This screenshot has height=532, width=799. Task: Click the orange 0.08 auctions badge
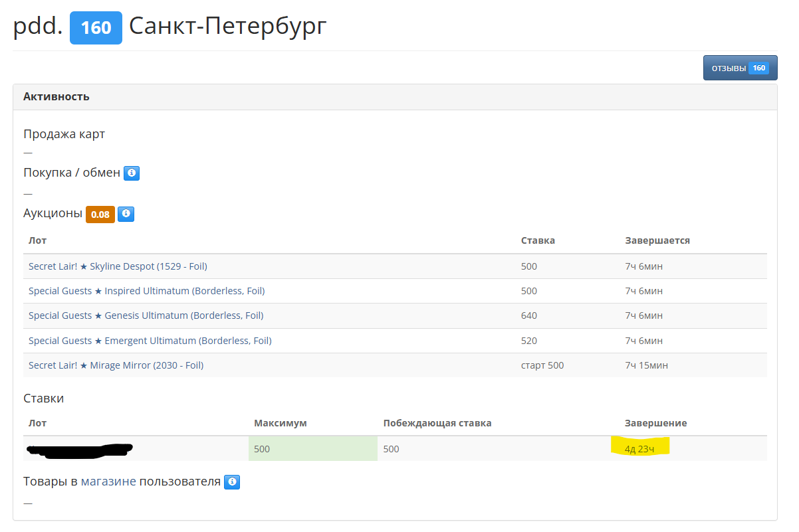[100, 215]
